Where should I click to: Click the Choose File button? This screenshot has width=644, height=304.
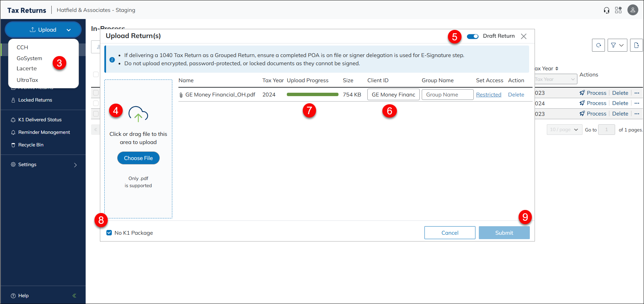pos(138,158)
